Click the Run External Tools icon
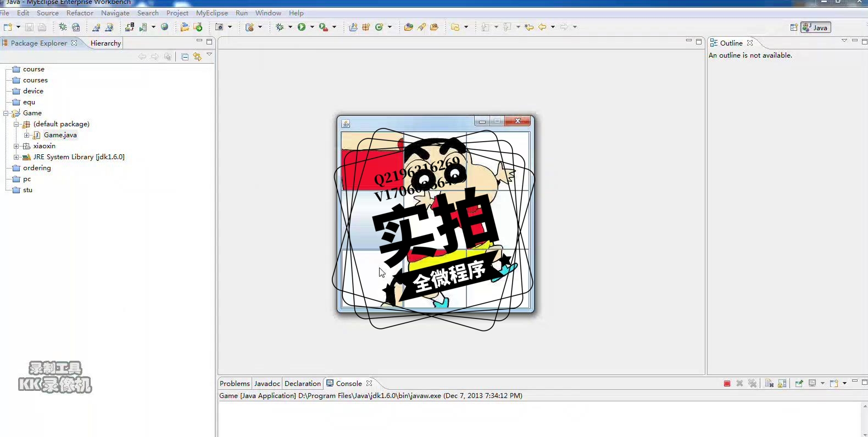The width and height of the screenshot is (868, 437). click(x=324, y=27)
